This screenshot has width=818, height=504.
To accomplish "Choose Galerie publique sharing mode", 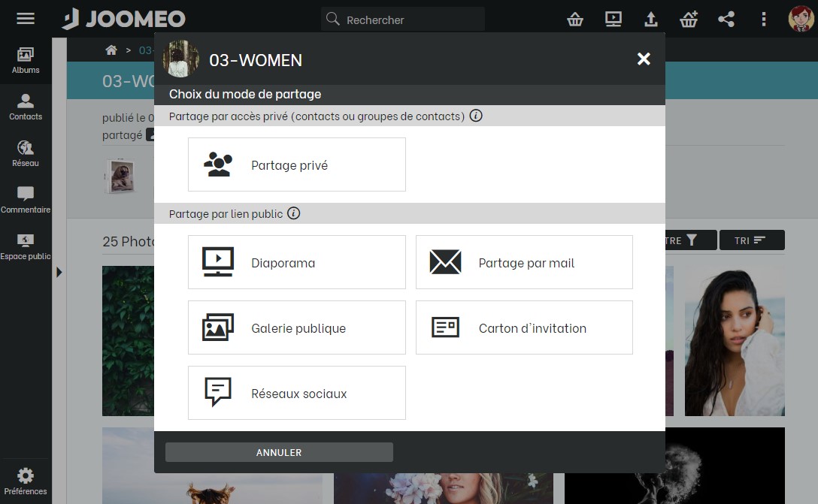I will (x=296, y=327).
